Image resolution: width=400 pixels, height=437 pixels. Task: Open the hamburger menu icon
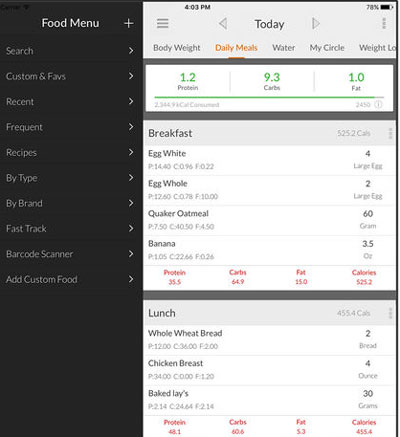point(163,23)
